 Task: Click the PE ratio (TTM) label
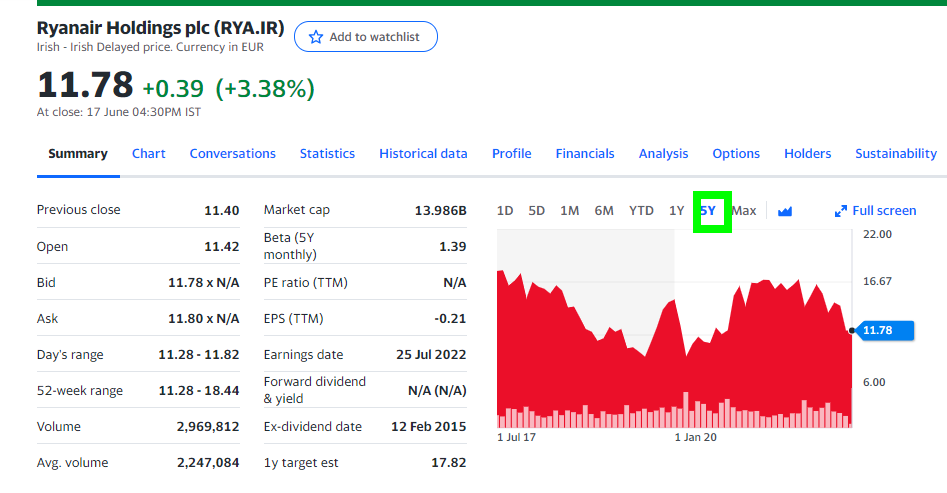306,283
